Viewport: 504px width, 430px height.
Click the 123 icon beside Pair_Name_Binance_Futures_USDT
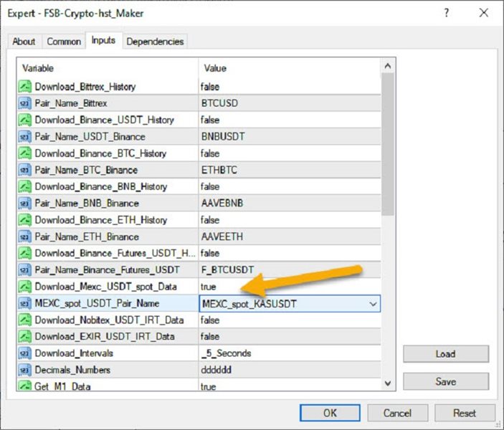(x=25, y=270)
